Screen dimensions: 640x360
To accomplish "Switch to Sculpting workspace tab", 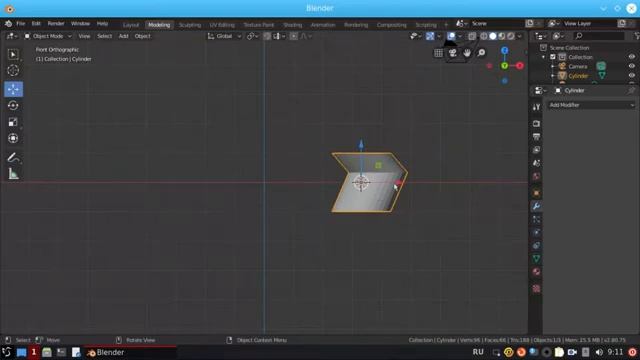I will pyautogui.click(x=190, y=25).
